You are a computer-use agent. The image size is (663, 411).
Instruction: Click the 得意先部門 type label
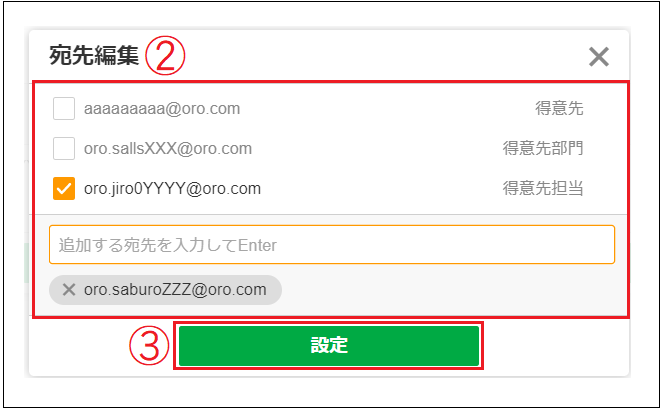click(543, 148)
